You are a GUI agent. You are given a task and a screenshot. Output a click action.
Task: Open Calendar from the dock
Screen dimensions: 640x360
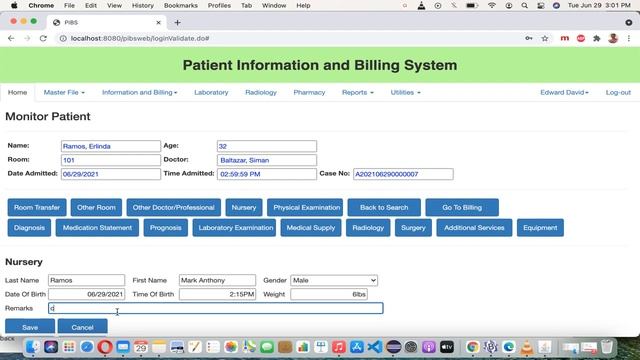(x=141, y=347)
